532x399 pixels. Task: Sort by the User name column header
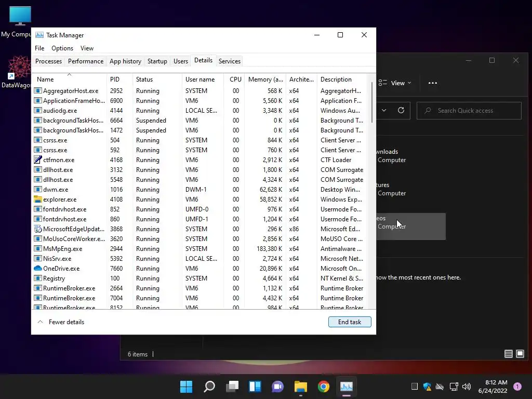tap(203, 79)
